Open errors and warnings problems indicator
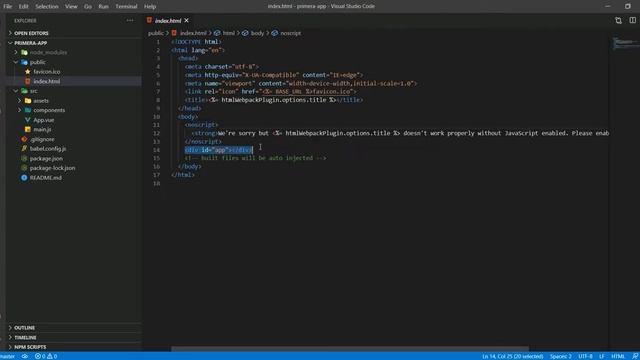This screenshot has width=640, height=360. 46,356
